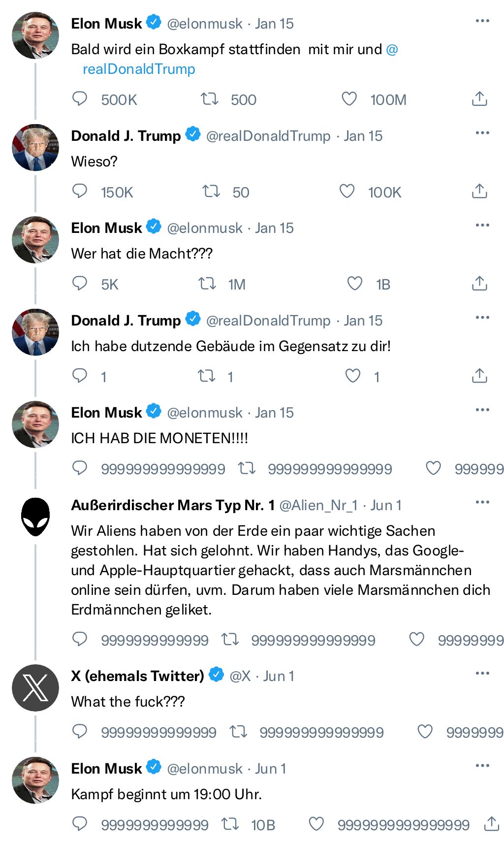Viewport: 504px width, 845px height.
Task: Open "X (ehemals Twitter)" display name
Action: (x=137, y=676)
